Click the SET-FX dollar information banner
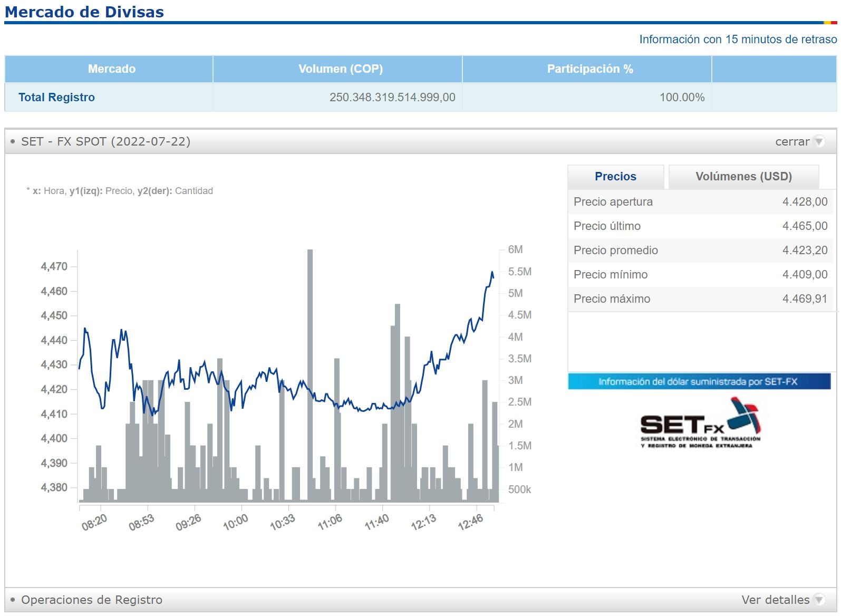Viewport: 841px width, 616px height. tap(699, 381)
